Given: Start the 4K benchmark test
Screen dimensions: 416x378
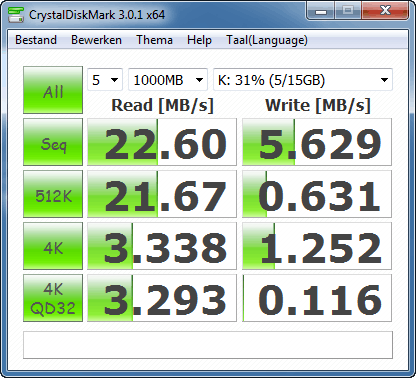Looking at the screenshot, I should coord(53,246).
